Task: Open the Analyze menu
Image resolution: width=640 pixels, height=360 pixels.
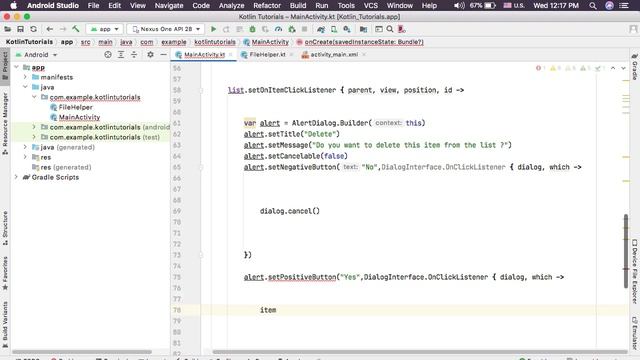Action: tap(231, 6)
